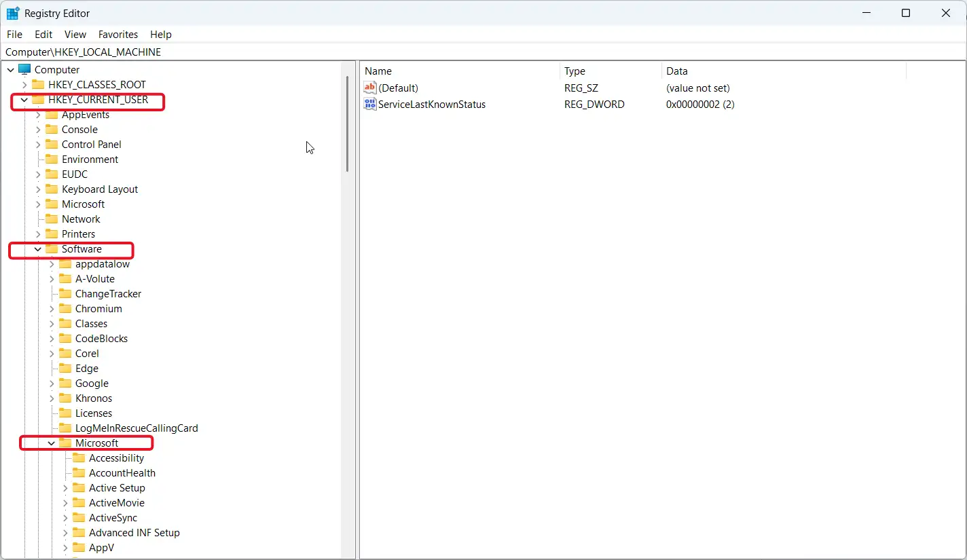The image size is (967, 560).
Task: Expand the A-Volute key
Action: pos(52,279)
